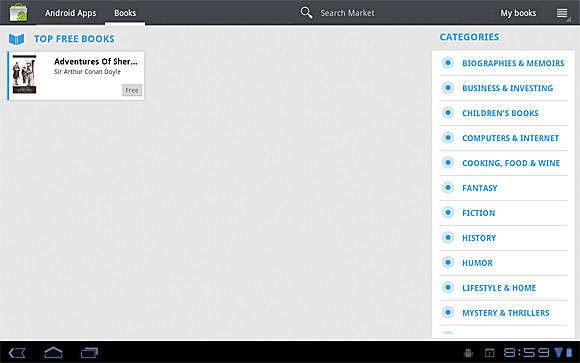Tap the Home icon in system bar
This screenshot has height=363, width=580.
(x=53, y=352)
